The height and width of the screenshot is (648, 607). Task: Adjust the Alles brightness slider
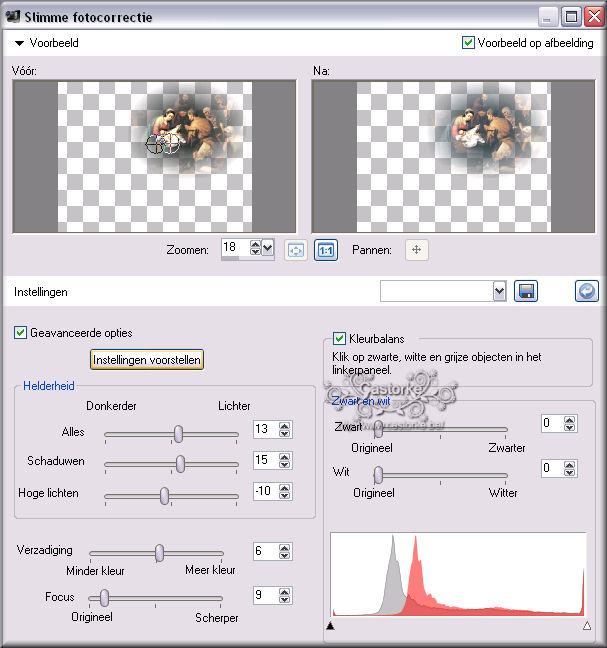coord(178,434)
